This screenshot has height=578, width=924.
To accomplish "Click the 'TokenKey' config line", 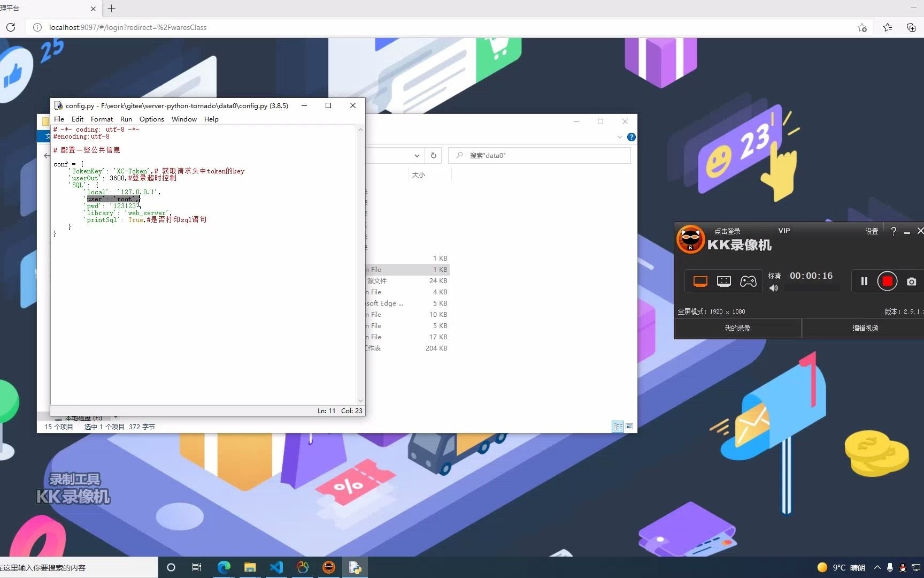I will pyautogui.click(x=156, y=171).
